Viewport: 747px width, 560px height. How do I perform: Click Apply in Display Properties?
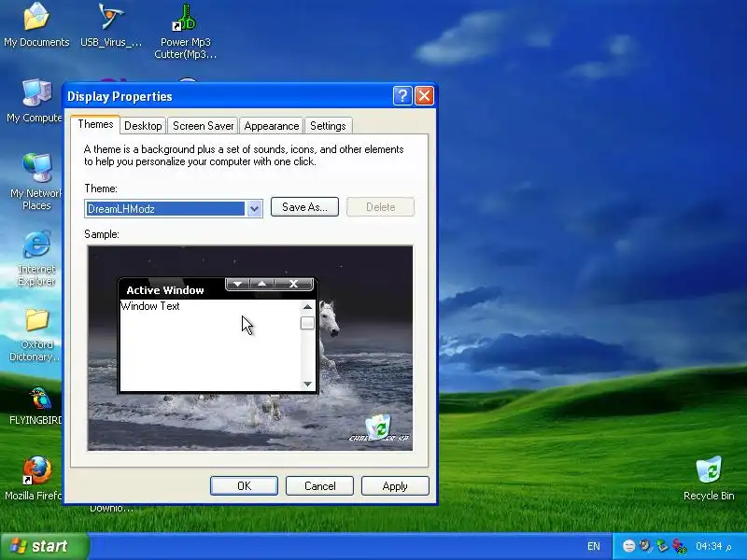(395, 485)
